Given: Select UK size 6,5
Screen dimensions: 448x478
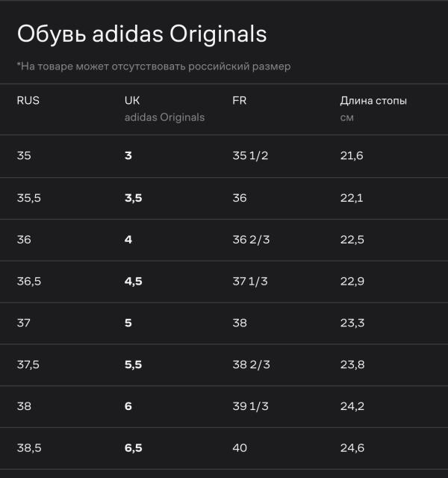Looking at the screenshot, I should point(133,448).
